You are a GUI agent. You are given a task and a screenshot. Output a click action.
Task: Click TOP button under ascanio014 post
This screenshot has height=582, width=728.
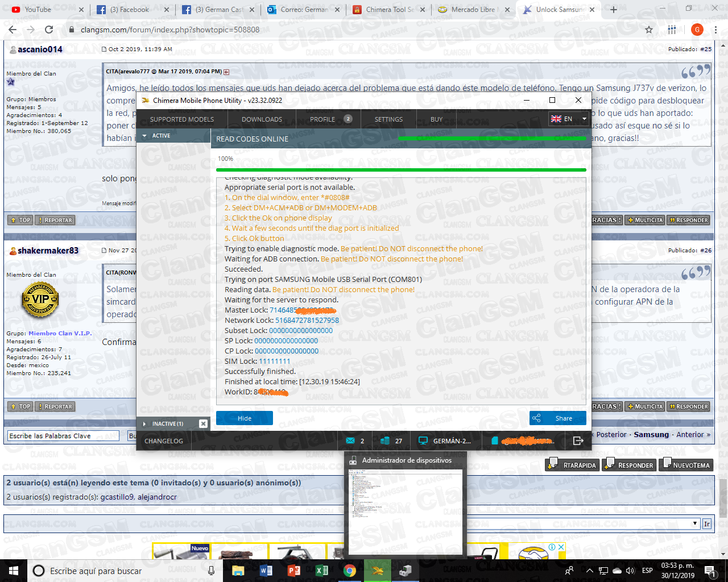[20, 220]
